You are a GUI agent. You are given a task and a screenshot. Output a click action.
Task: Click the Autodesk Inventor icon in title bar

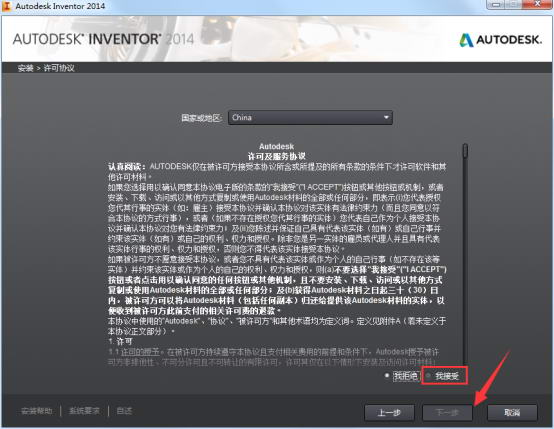(x=6, y=6)
